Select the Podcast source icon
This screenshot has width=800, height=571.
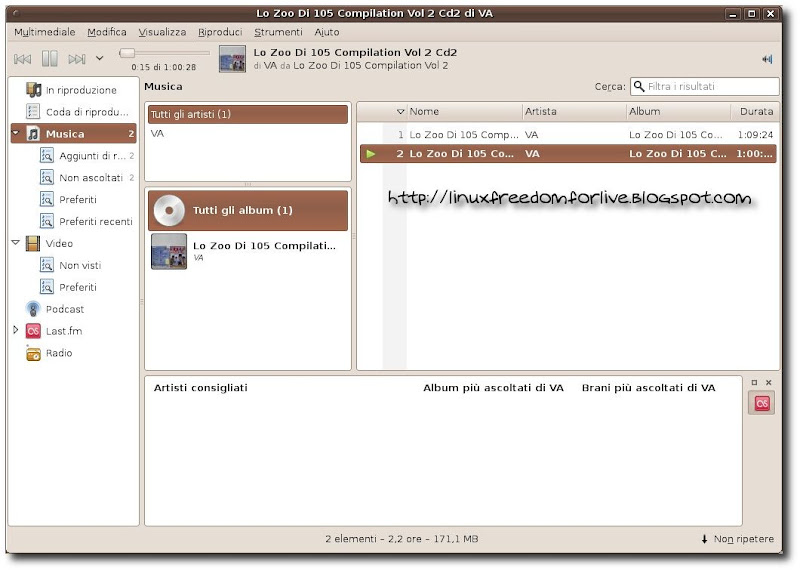click(33, 309)
